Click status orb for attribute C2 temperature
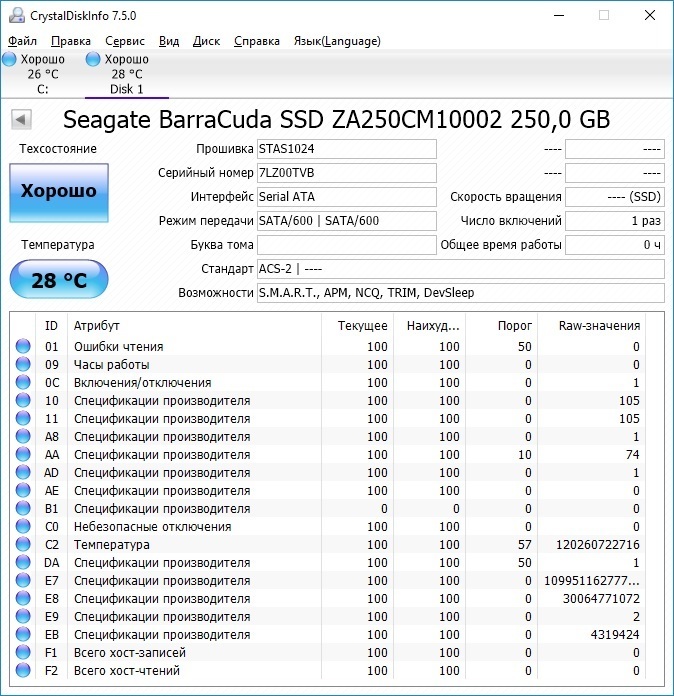The height and width of the screenshot is (696, 674). [x=23, y=545]
